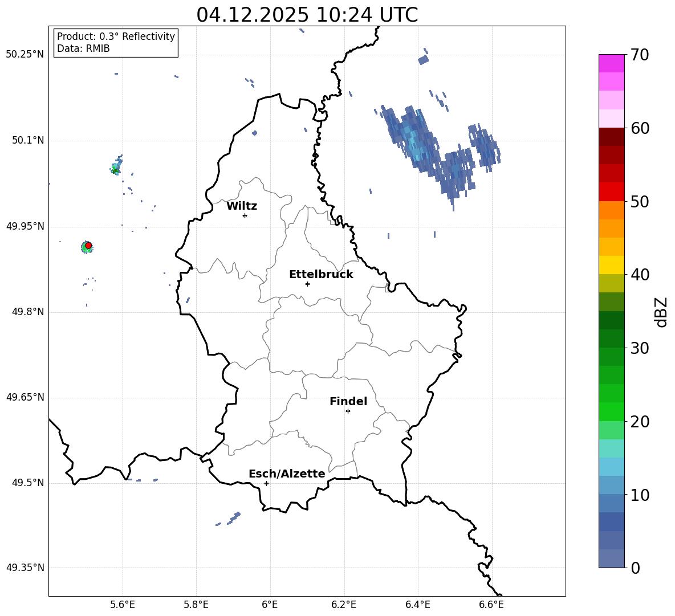Click the 49.65°N latitude label
This screenshot has width=675, height=616.
[x=25, y=397]
